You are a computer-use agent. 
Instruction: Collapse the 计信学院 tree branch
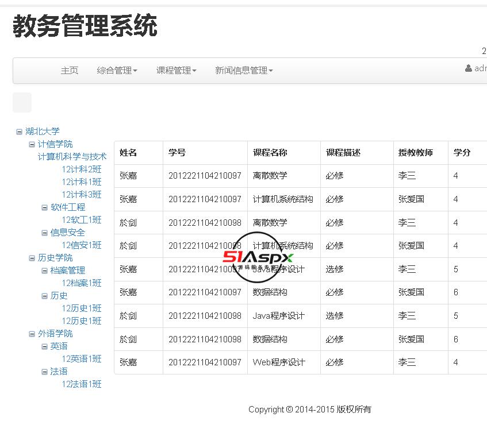point(32,144)
